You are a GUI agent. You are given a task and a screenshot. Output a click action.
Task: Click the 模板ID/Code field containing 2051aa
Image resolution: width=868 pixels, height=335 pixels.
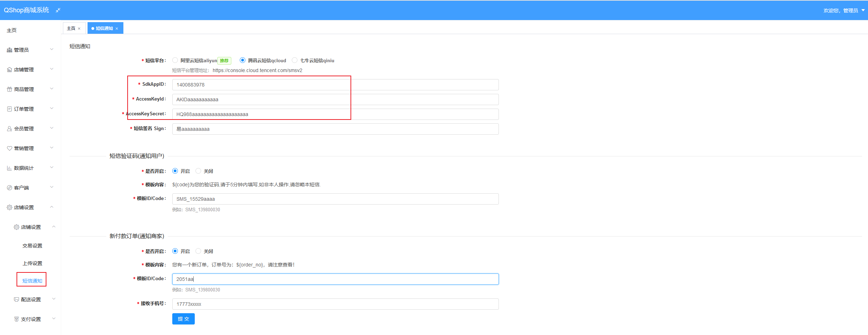coord(335,279)
